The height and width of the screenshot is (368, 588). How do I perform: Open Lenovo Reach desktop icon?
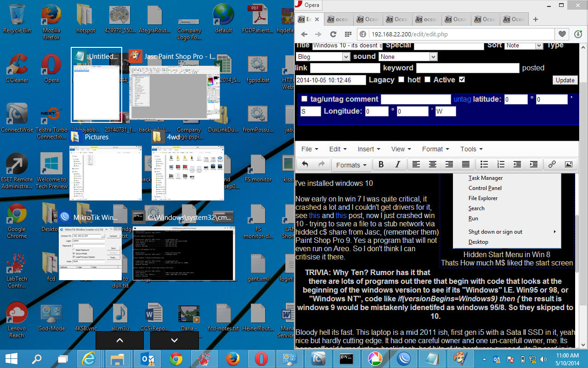click(x=17, y=320)
